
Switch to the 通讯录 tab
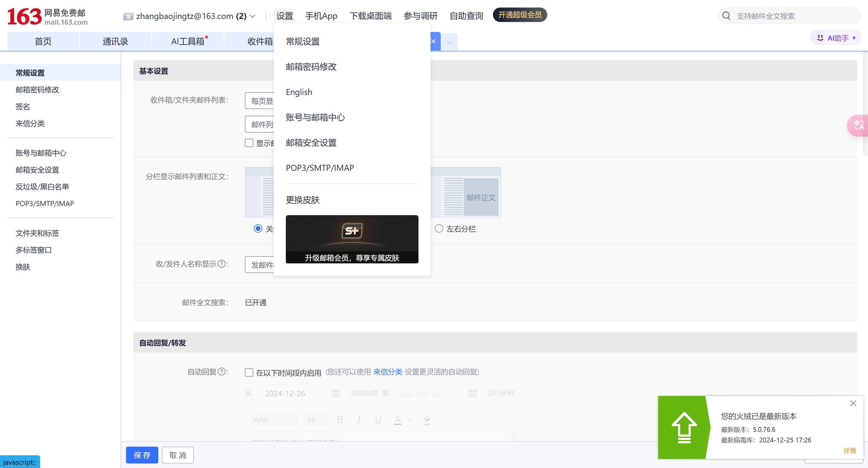(x=115, y=41)
